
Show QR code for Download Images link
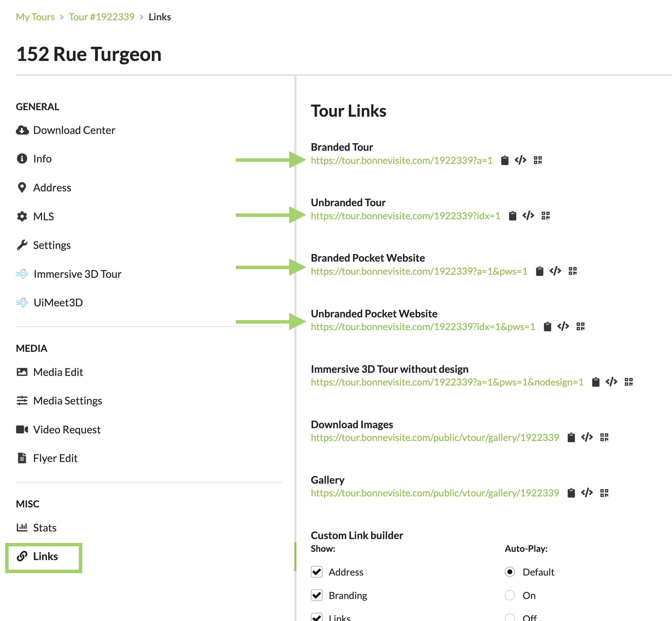point(604,438)
